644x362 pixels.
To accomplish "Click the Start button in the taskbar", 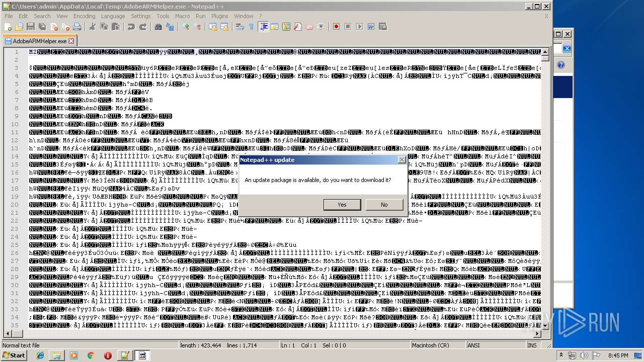I will 14,355.
